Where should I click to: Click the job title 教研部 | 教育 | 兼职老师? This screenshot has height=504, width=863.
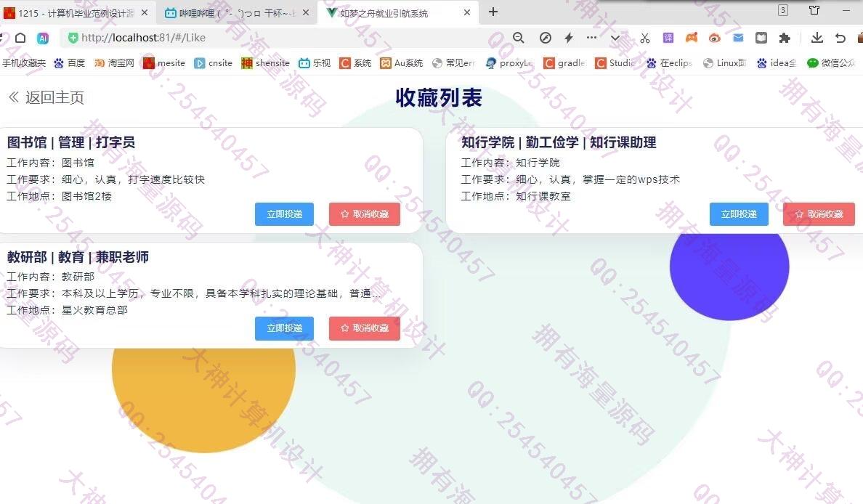click(78, 257)
